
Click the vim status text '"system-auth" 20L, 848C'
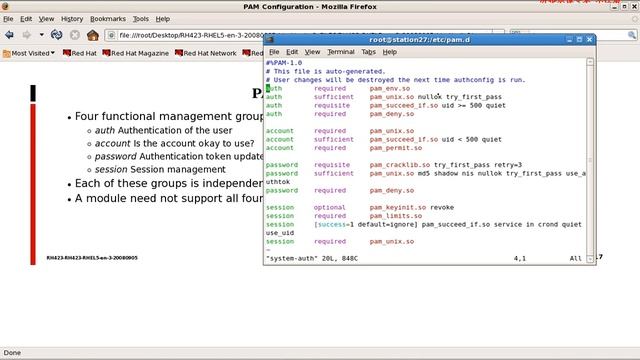312,258
